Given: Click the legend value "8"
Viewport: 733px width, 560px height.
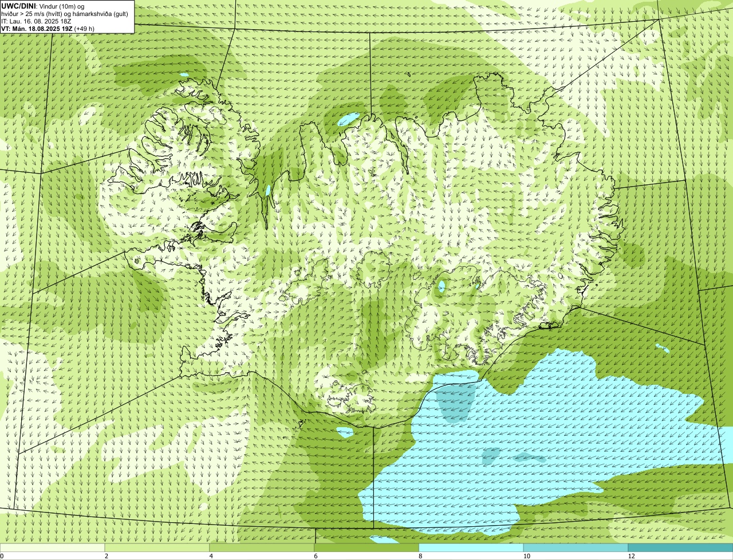Looking at the screenshot, I should [x=420, y=556].
